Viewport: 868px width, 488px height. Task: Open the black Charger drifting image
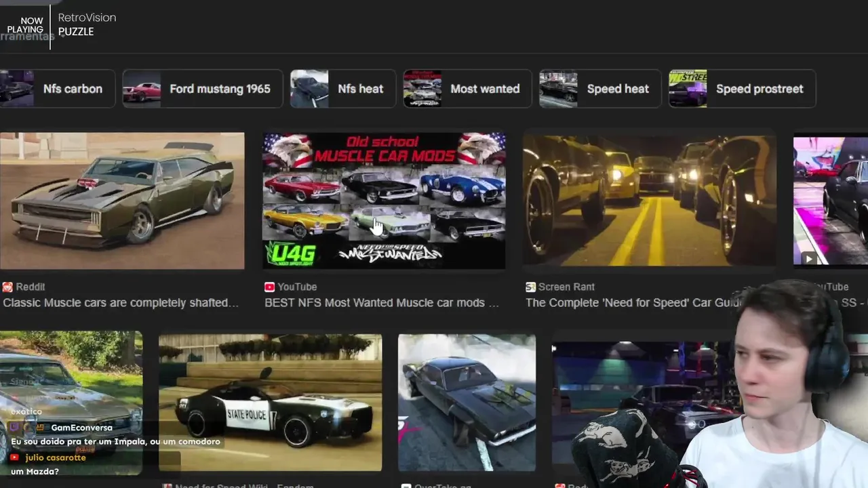pos(467,403)
